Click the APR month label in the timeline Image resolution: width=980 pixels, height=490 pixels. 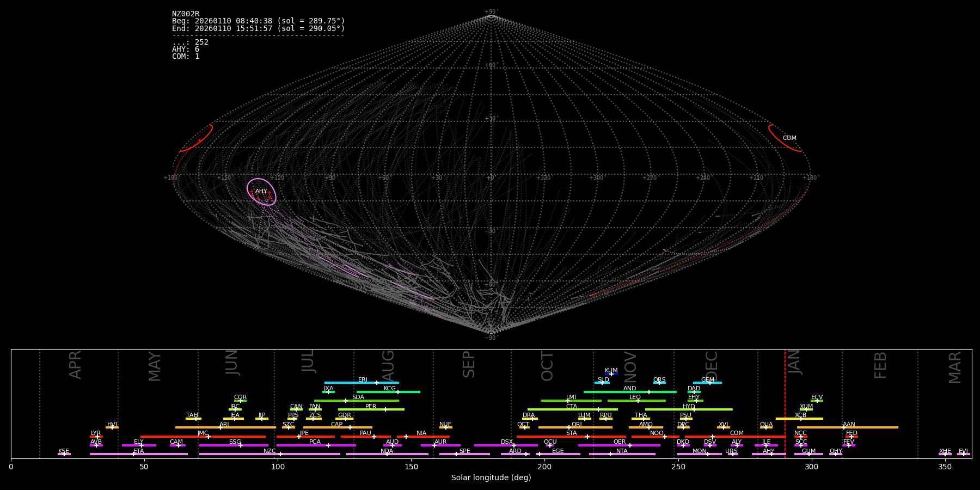pyautogui.click(x=76, y=365)
